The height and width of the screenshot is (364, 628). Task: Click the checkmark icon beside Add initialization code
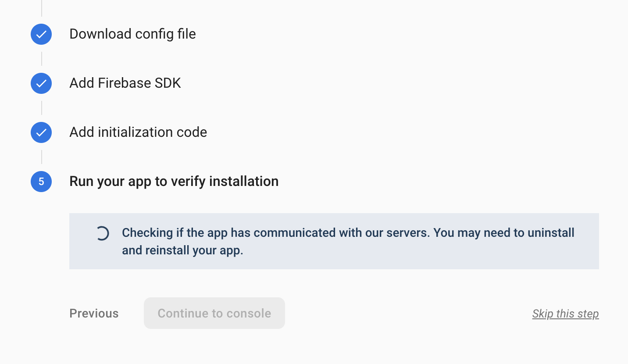point(41,132)
